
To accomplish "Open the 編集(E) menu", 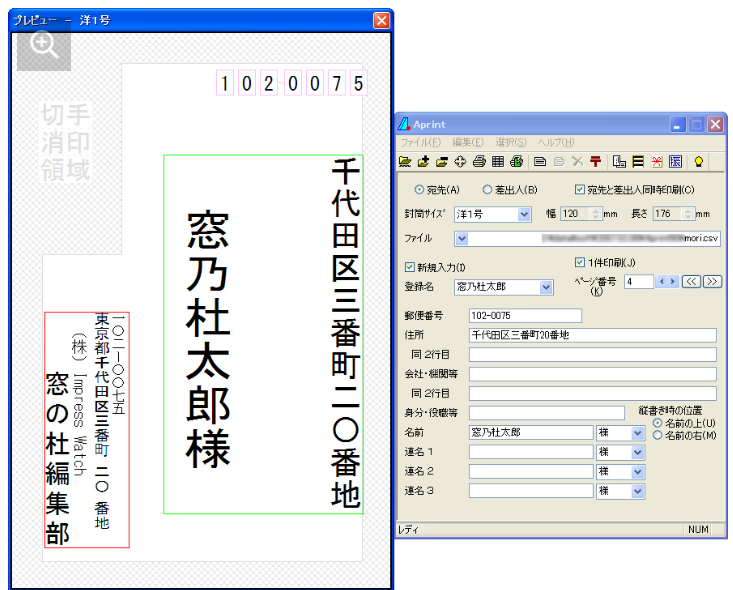I will pos(467,142).
